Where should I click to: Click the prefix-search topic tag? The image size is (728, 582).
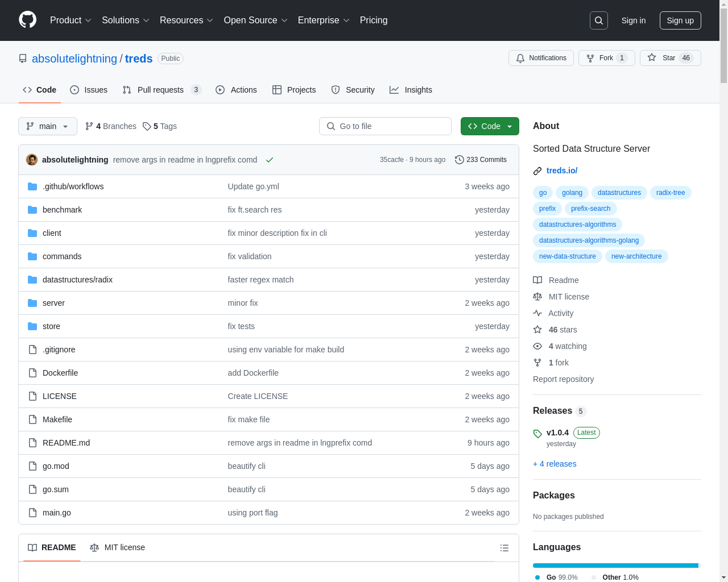[x=590, y=209]
